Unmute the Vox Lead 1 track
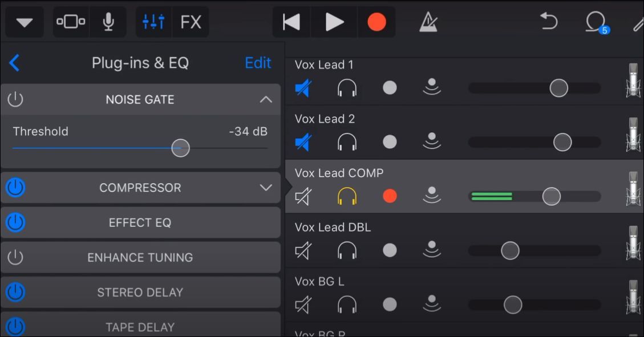 click(x=303, y=88)
